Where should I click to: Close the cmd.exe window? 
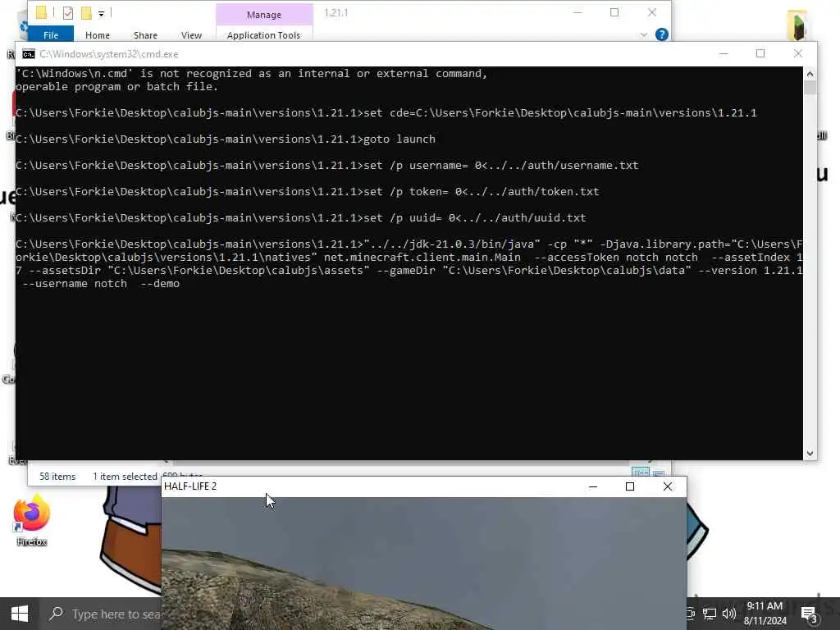[797, 53]
